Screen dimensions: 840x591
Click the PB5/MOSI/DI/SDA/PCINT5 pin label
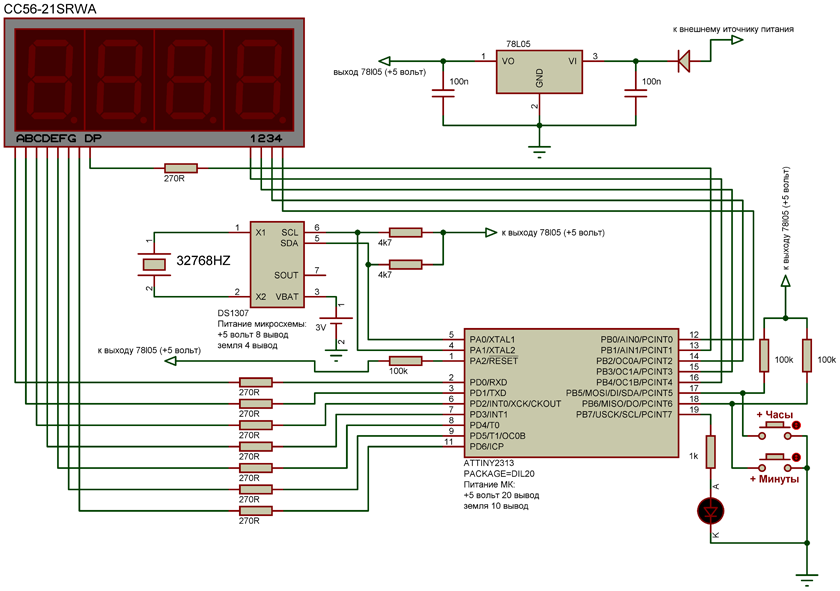tap(619, 393)
